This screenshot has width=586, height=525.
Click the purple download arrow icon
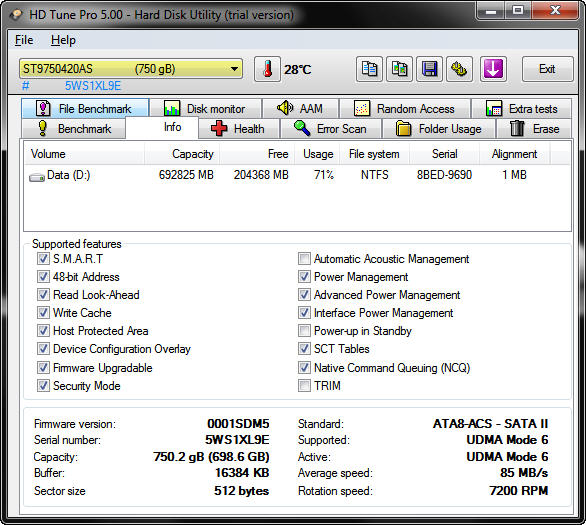[x=493, y=69]
